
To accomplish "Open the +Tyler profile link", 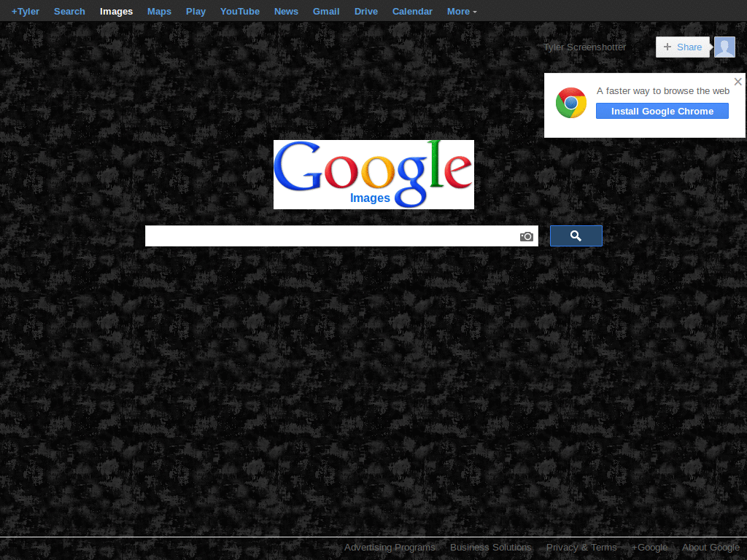I will tap(26, 12).
